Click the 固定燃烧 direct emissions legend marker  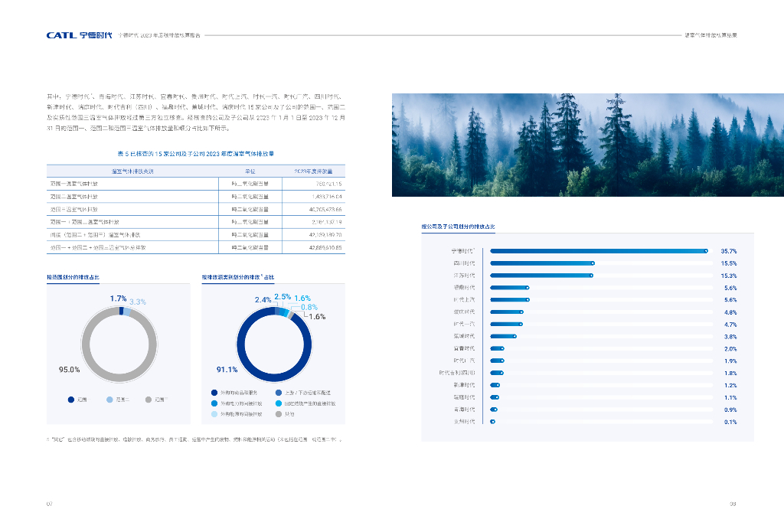[278, 403]
